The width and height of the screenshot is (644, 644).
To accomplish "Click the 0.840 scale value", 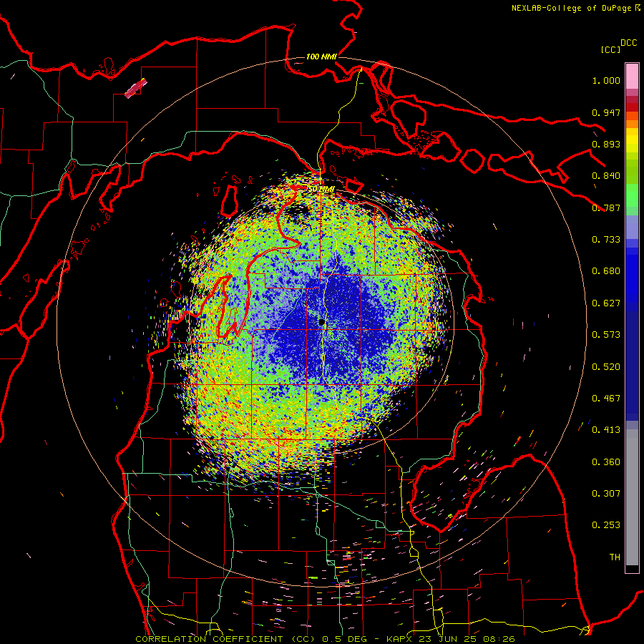I will pos(606,176).
